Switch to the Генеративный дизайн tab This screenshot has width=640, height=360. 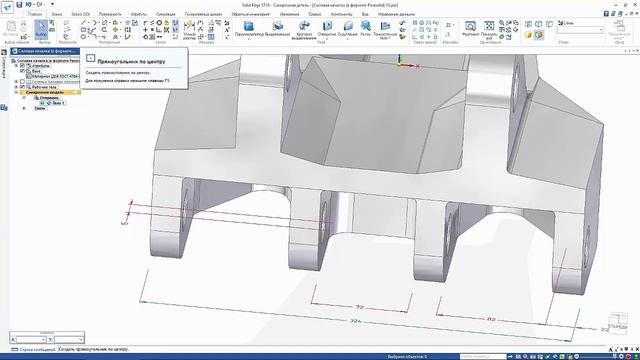coord(203,14)
